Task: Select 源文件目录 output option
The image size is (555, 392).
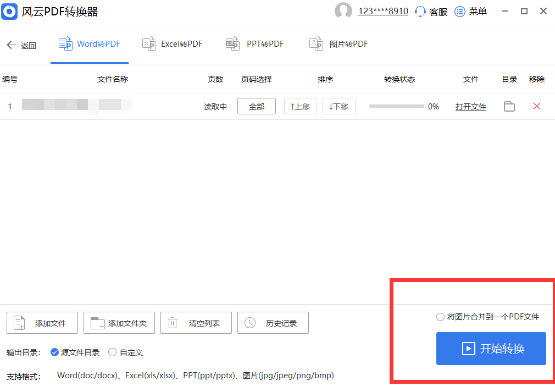Action: [x=75, y=352]
